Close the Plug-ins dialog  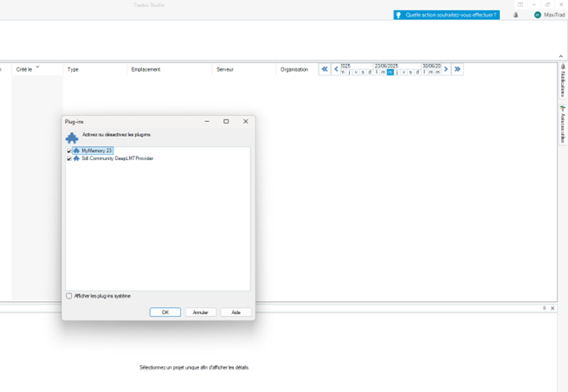pyautogui.click(x=246, y=122)
